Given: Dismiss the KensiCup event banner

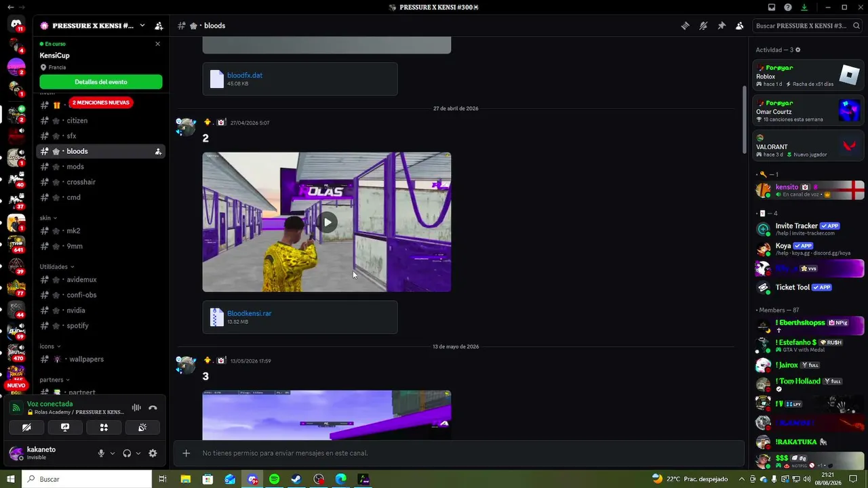Looking at the screenshot, I should click(x=158, y=44).
